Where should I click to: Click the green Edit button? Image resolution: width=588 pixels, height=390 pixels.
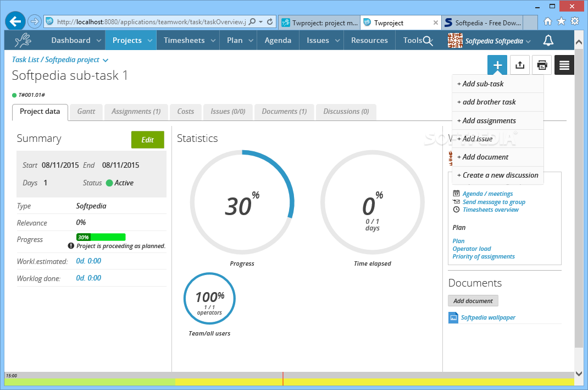pyautogui.click(x=148, y=140)
